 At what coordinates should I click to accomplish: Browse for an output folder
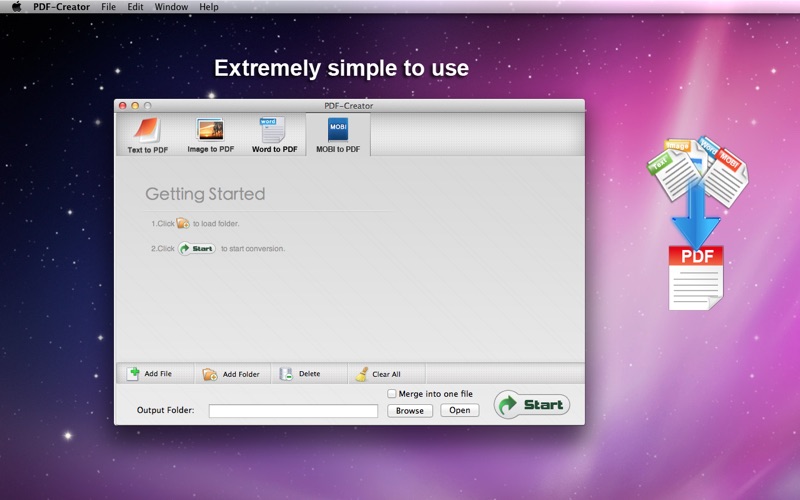click(x=410, y=411)
